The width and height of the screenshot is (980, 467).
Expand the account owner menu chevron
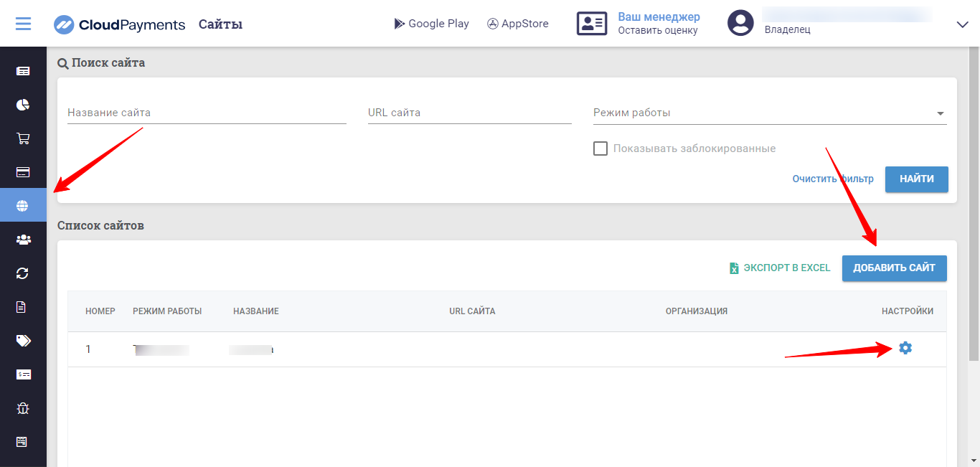[x=963, y=24]
